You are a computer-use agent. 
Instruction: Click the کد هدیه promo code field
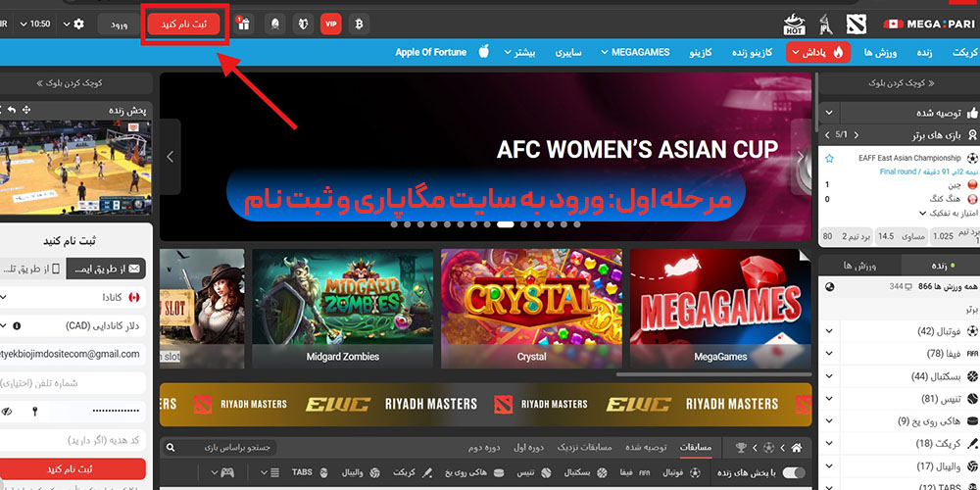coord(71,441)
